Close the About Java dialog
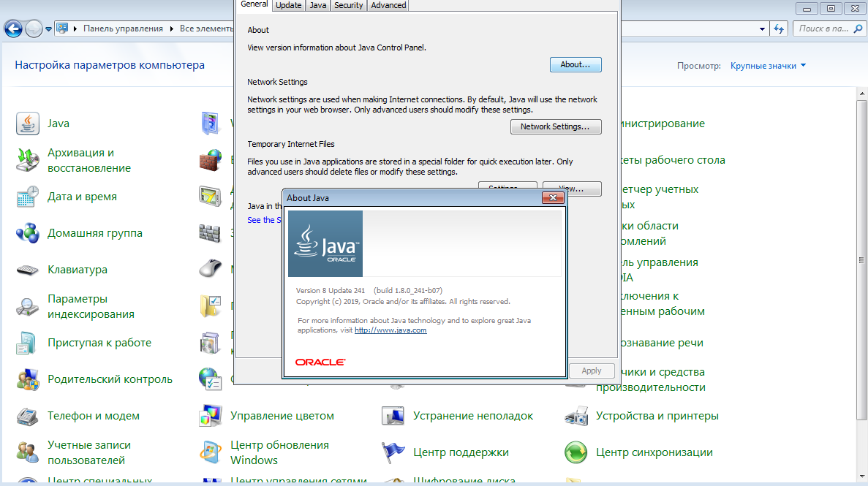 553,197
